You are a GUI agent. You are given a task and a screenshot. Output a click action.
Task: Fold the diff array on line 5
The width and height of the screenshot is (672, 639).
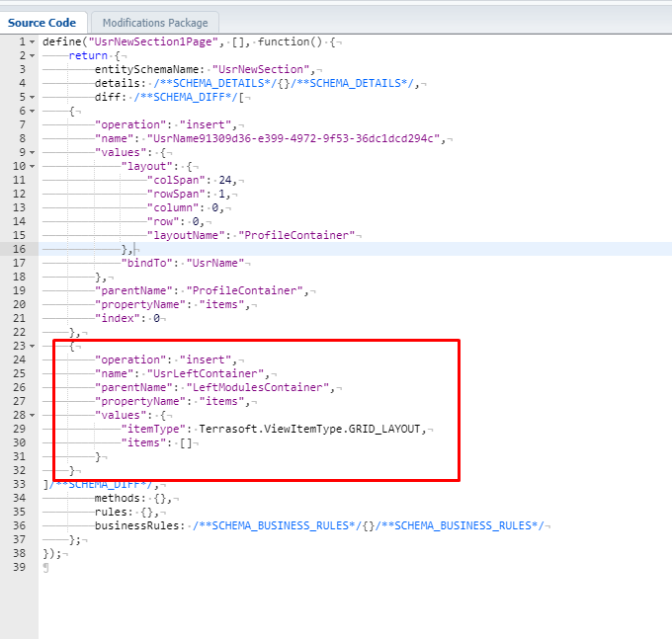click(x=36, y=98)
